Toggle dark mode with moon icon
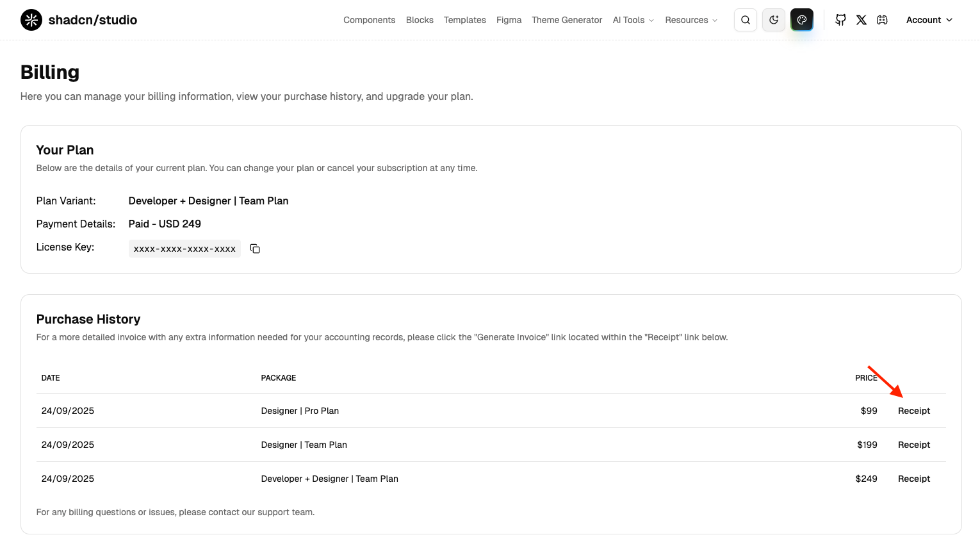 point(774,20)
